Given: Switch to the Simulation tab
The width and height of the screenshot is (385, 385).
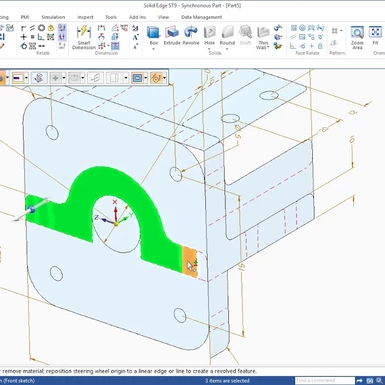Looking at the screenshot, I should [53, 17].
